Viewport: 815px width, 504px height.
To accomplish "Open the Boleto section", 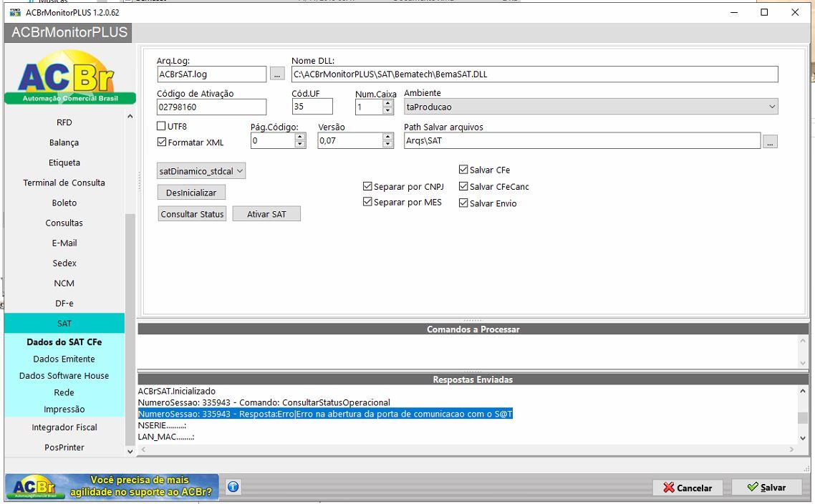I will point(64,203).
